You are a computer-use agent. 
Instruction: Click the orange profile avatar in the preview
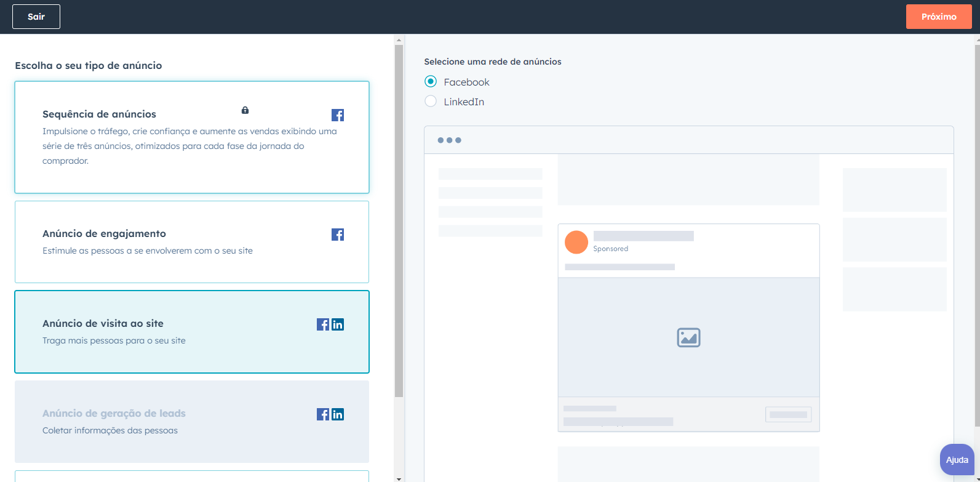click(576, 242)
